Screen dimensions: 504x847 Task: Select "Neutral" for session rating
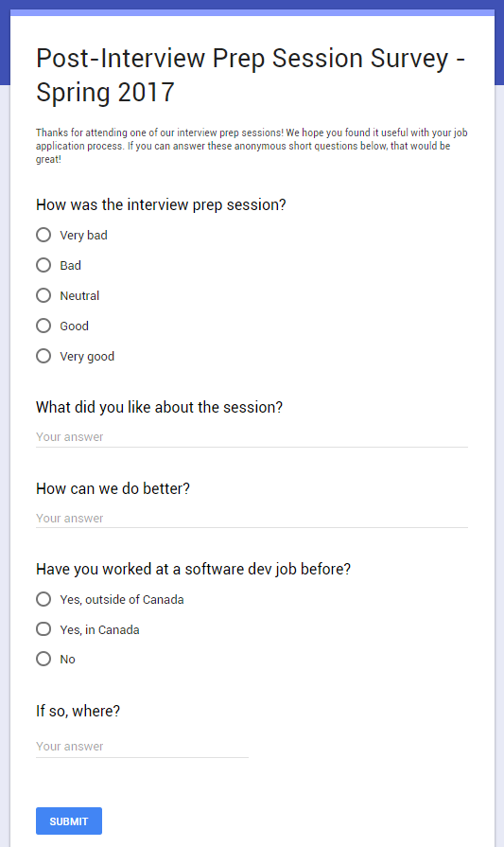(43, 295)
